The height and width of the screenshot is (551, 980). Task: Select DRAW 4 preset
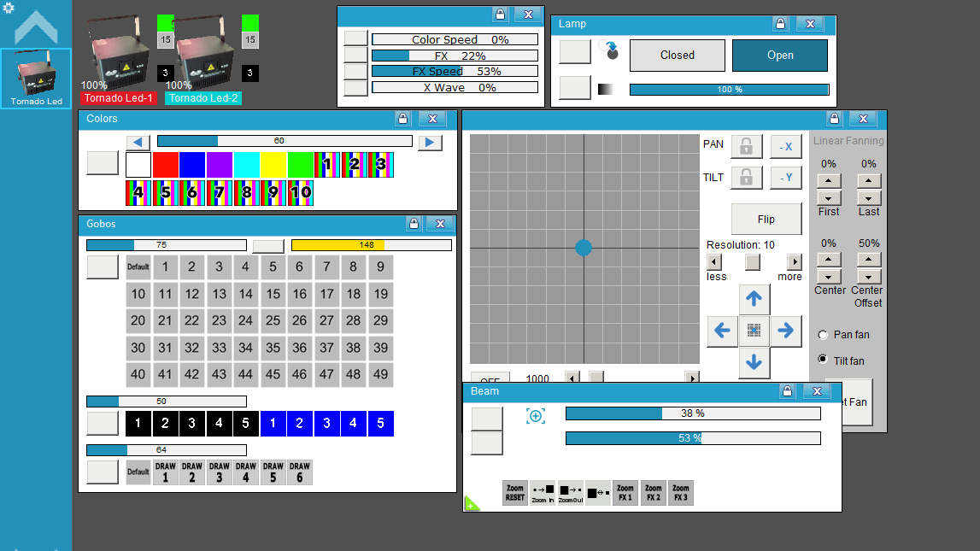click(x=245, y=472)
